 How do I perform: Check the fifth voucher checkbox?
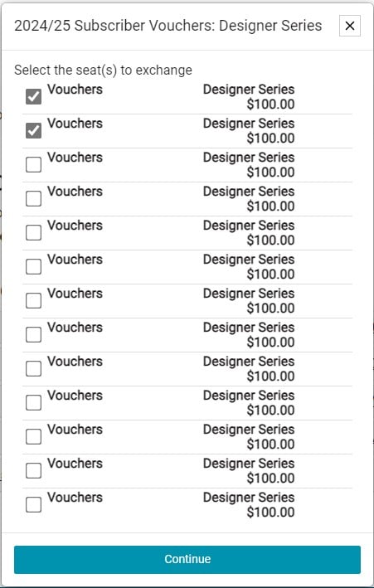click(x=33, y=232)
